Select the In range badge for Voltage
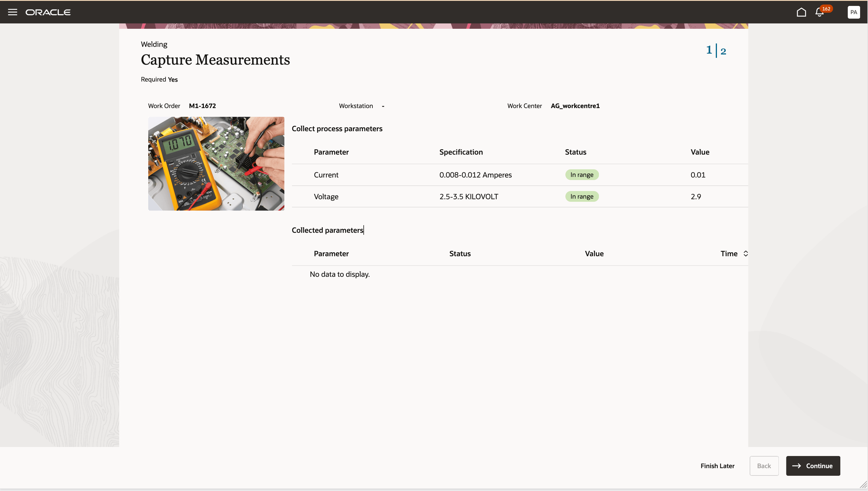Image resolution: width=868 pixels, height=491 pixels. (582, 196)
